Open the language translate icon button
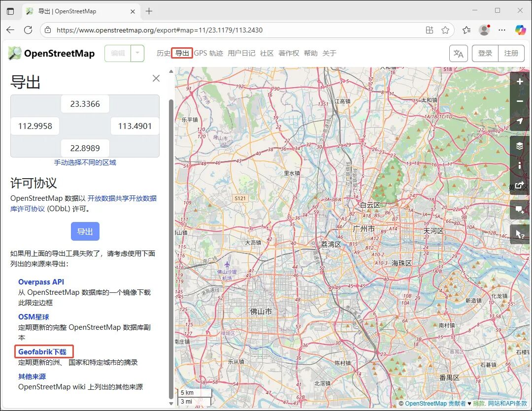 459,54
